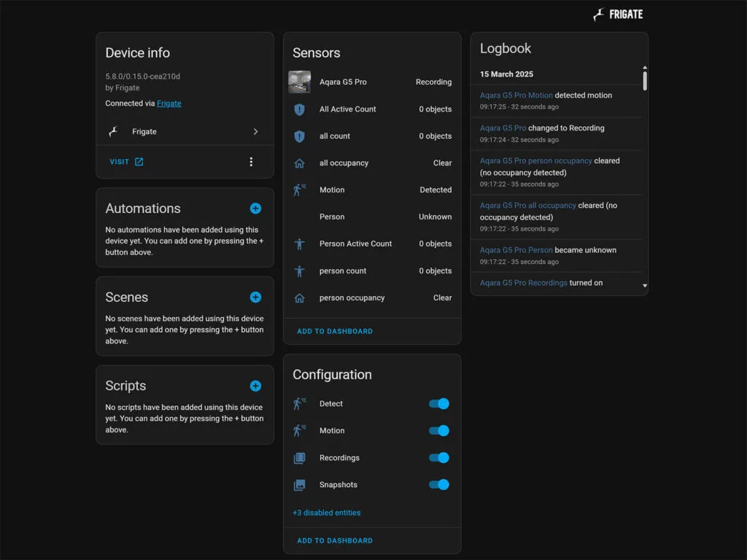This screenshot has width=747, height=560.
Task: Click the version text 5.8.0/0.15.0-cea210d
Action: click(x=142, y=76)
